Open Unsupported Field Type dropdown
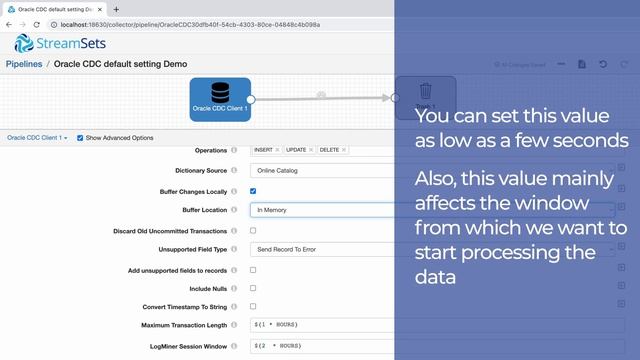 433,249
